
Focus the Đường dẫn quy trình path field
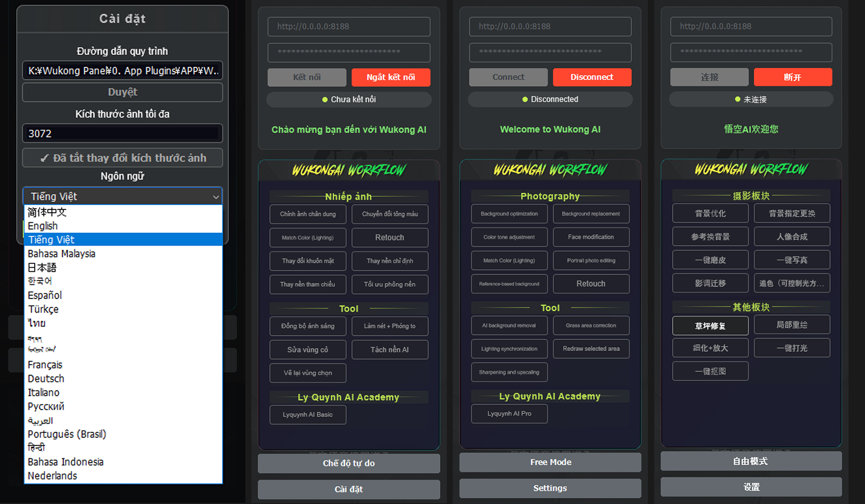(x=122, y=70)
